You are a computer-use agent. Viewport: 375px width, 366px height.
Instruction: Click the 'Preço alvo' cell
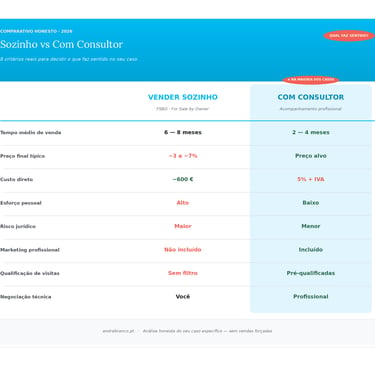pos(311,156)
